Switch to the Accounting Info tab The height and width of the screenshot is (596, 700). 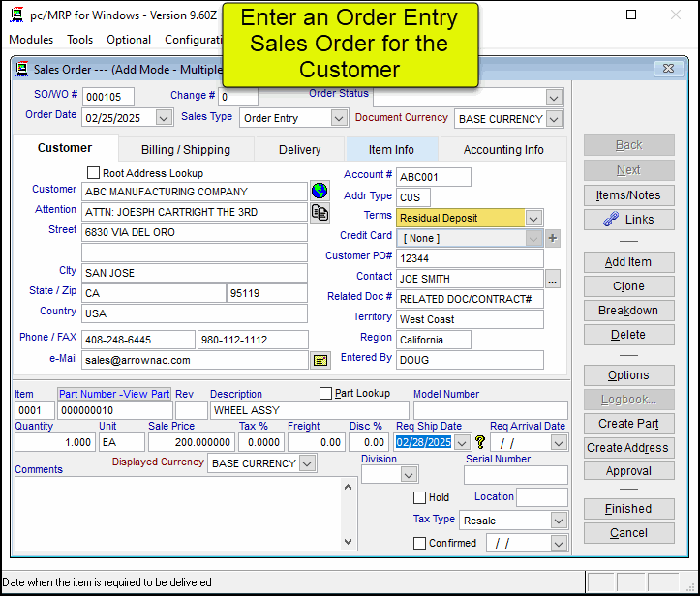click(x=503, y=149)
